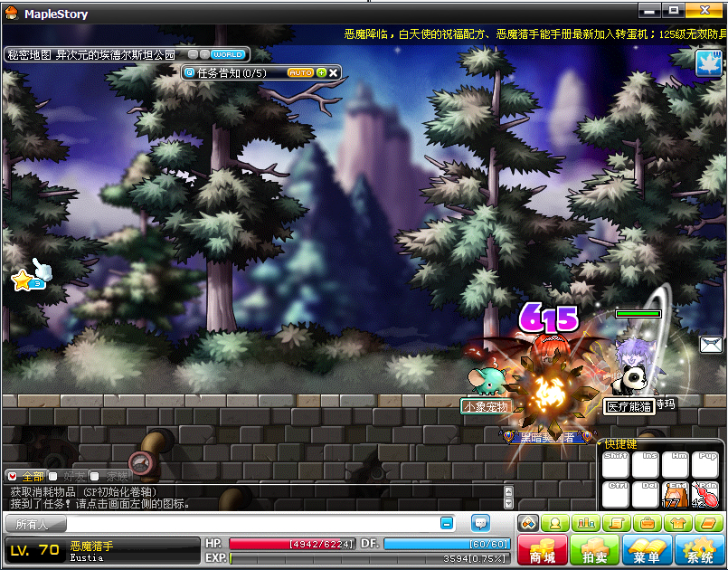Open the envelope mail icon
The width and height of the screenshot is (728, 570).
pyautogui.click(x=711, y=345)
